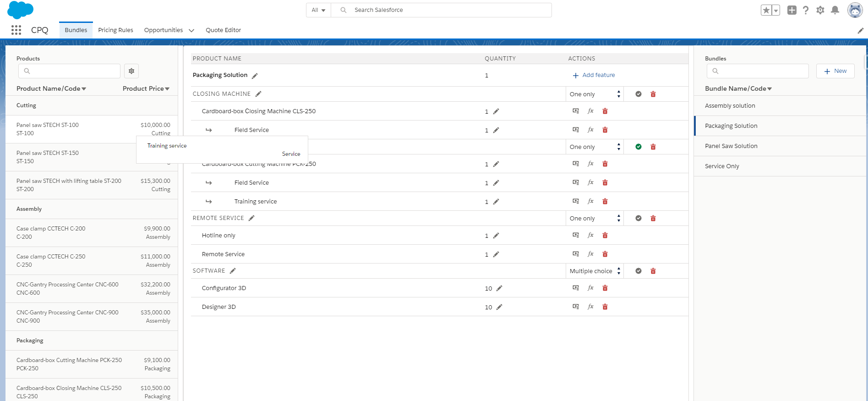Select the Packaging Solution bundle
The image size is (868, 401).
point(780,126)
